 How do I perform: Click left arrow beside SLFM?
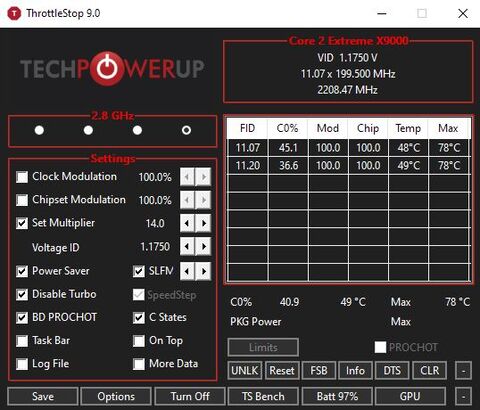(187, 271)
